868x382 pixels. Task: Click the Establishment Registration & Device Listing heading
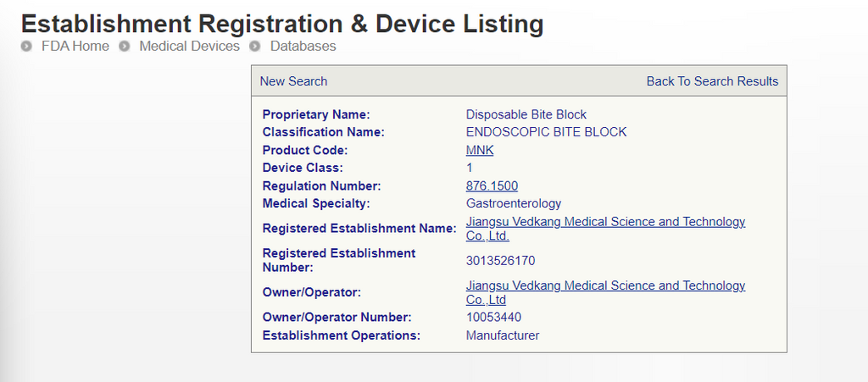tap(282, 23)
